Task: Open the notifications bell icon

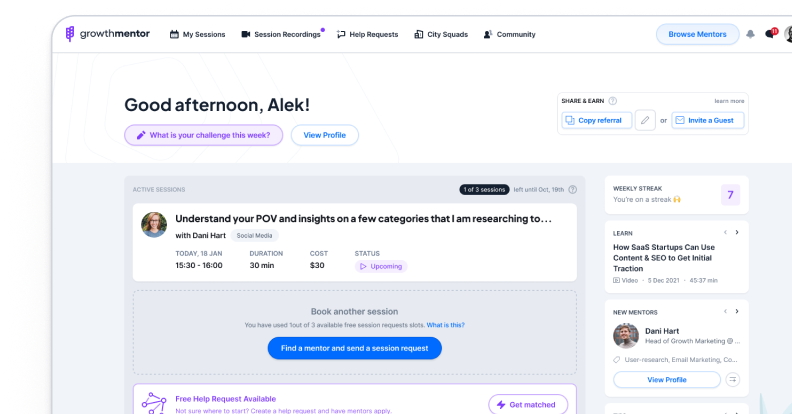Action: [751, 34]
